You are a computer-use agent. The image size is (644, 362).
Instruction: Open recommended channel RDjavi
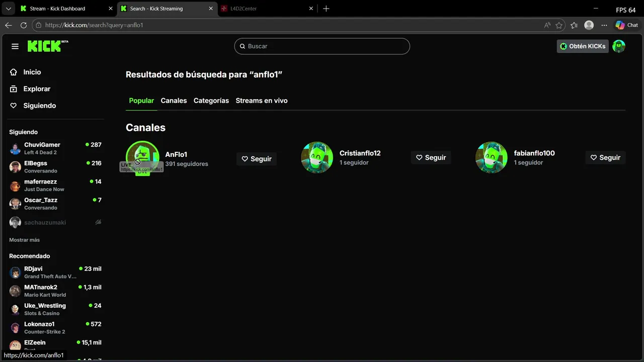[x=55, y=273]
